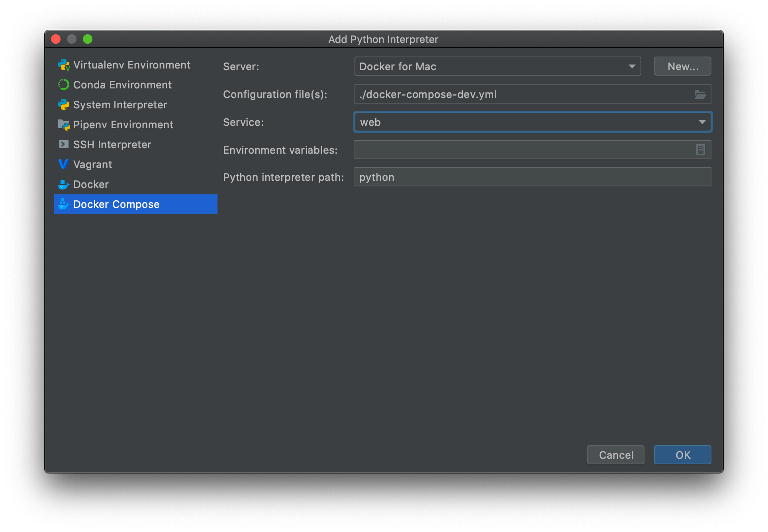Select the SSH Interpreter terminal icon

click(x=64, y=144)
